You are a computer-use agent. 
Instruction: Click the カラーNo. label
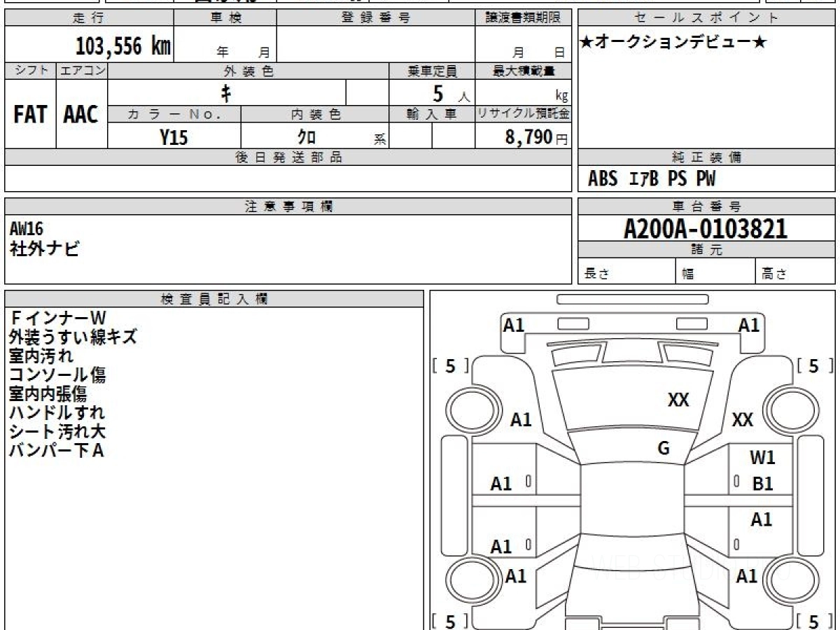(x=174, y=115)
